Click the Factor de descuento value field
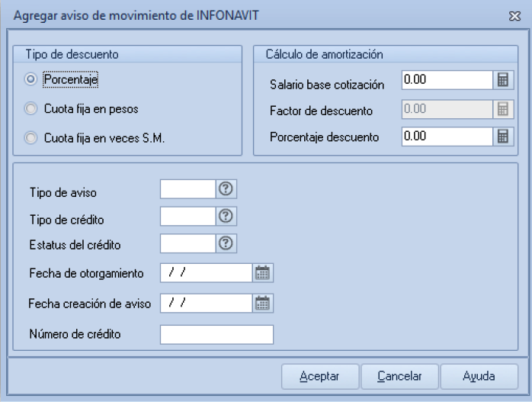 (447, 109)
